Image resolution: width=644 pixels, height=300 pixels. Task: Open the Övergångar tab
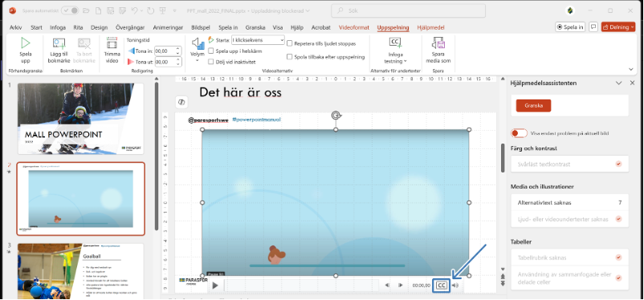tap(130, 27)
